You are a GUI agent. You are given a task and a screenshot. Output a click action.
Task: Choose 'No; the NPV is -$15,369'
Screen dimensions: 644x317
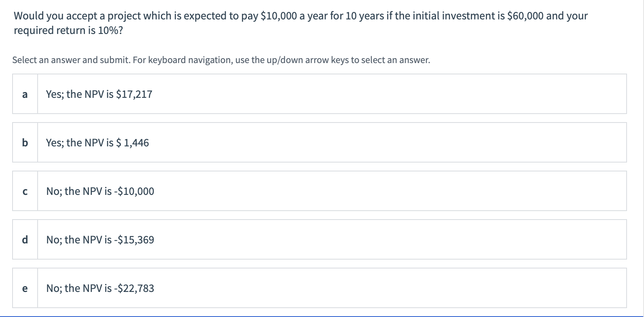pyautogui.click(x=100, y=240)
